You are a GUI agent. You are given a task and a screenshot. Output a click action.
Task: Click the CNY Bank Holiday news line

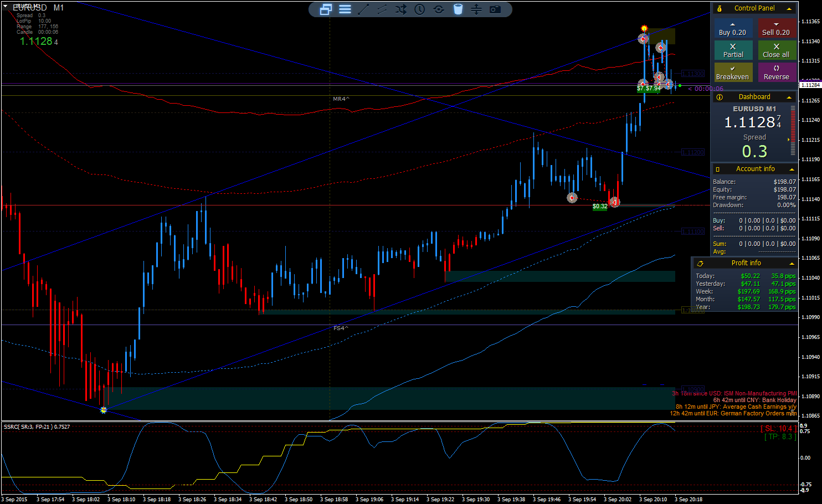(754, 400)
